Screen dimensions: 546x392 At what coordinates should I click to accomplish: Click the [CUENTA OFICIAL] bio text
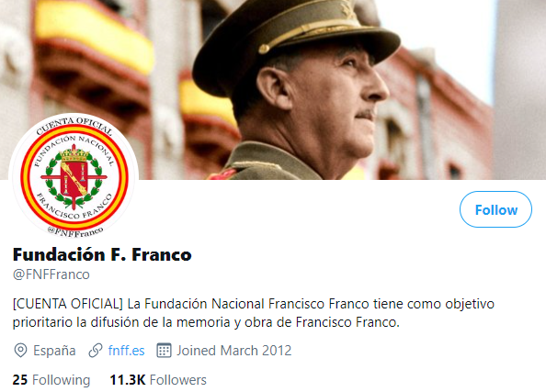pyautogui.click(x=68, y=304)
